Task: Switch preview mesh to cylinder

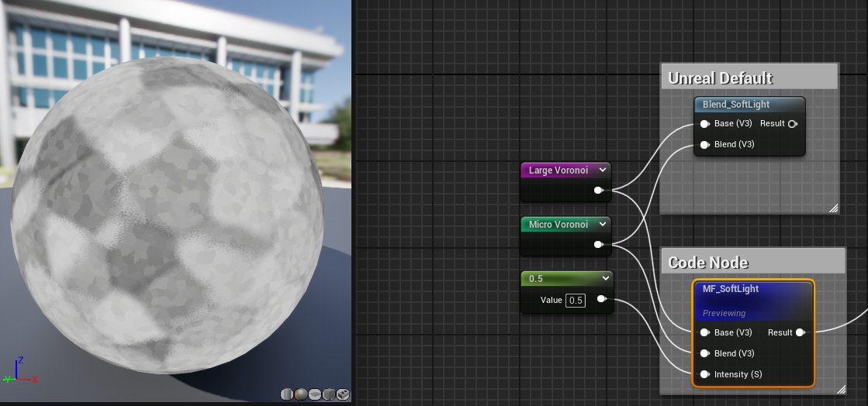Action: [x=287, y=394]
